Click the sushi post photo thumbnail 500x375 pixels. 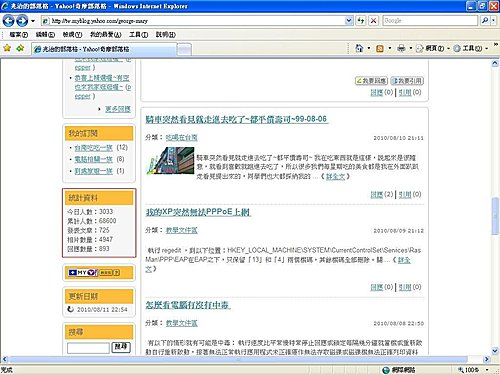coord(170,160)
